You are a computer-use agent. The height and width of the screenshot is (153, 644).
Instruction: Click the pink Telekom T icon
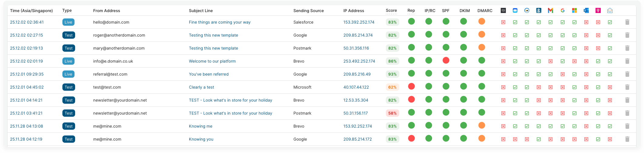point(598,11)
